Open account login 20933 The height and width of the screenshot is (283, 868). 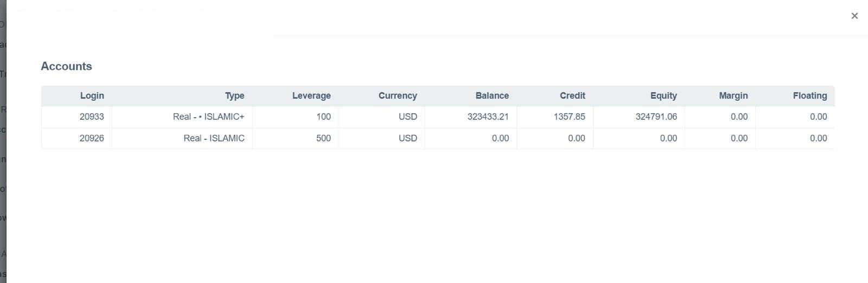tap(92, 117)
